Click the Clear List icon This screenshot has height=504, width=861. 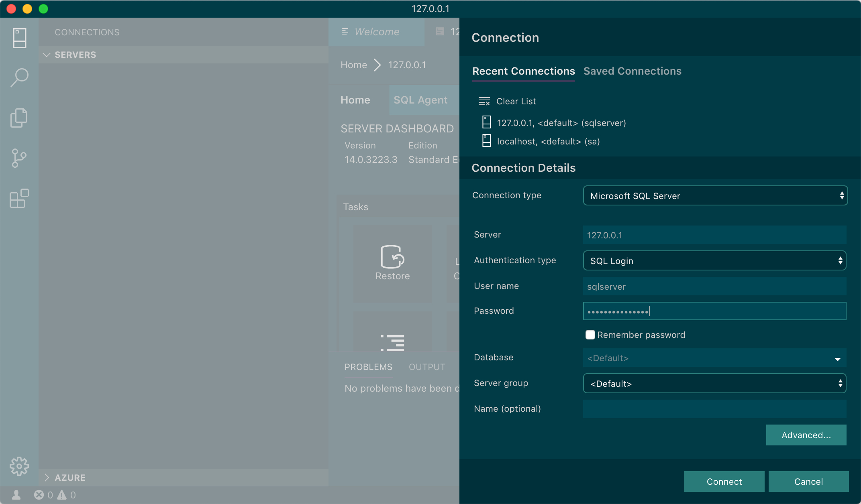point(484,101)
